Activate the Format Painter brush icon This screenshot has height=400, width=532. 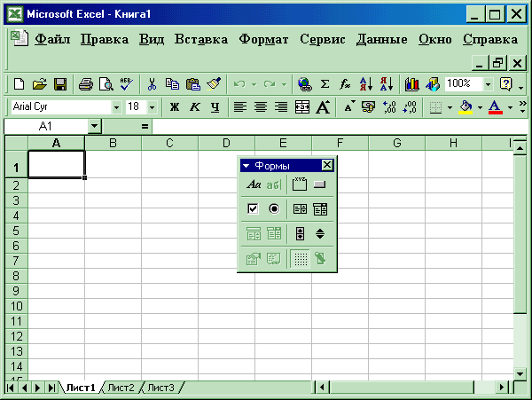[214, 83]
